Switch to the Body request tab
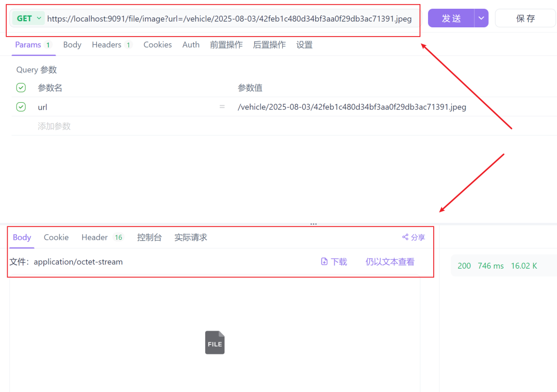 [72, 45]
